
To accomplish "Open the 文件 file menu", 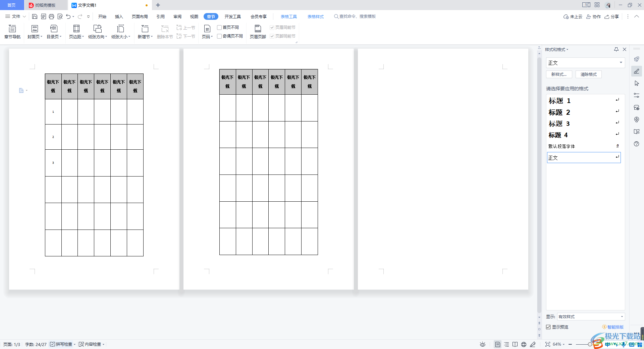I will [x=15, y=16].
